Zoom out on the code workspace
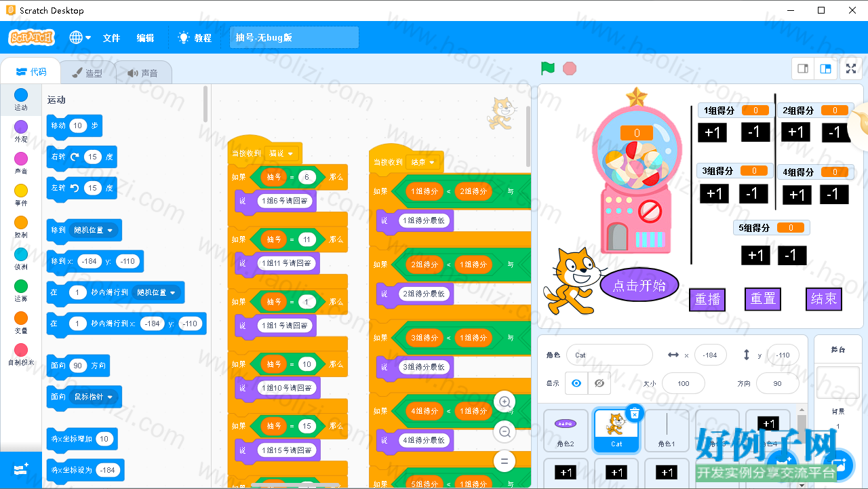The image size is (868, 489). pos(505,431)
